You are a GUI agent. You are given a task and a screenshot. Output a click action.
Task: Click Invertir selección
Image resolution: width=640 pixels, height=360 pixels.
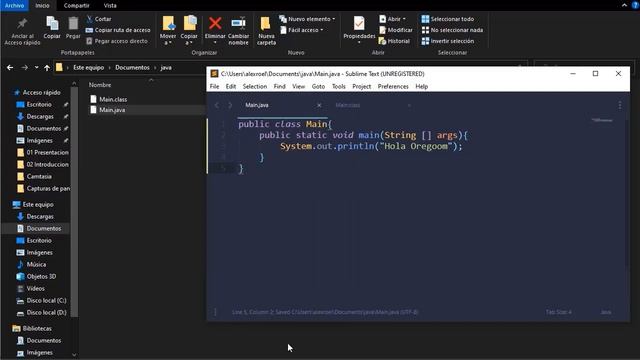[448, 41]
